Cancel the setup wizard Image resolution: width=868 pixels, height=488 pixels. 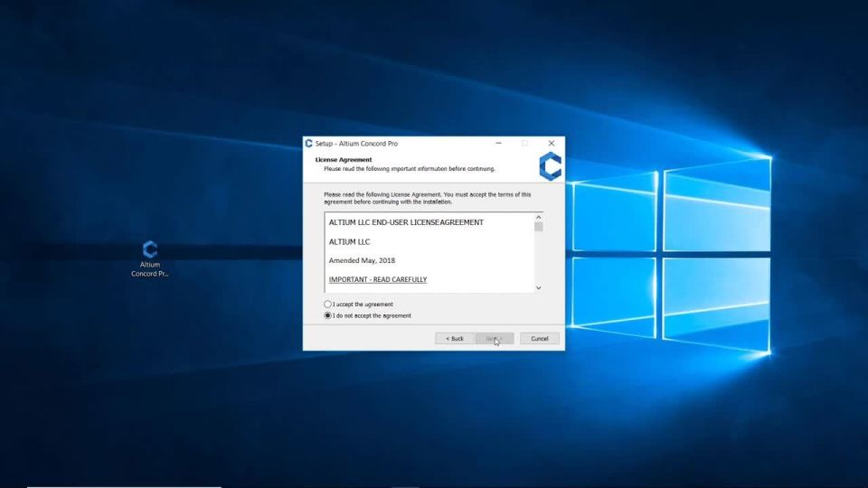pyautogui.click(x=539, y=339)
